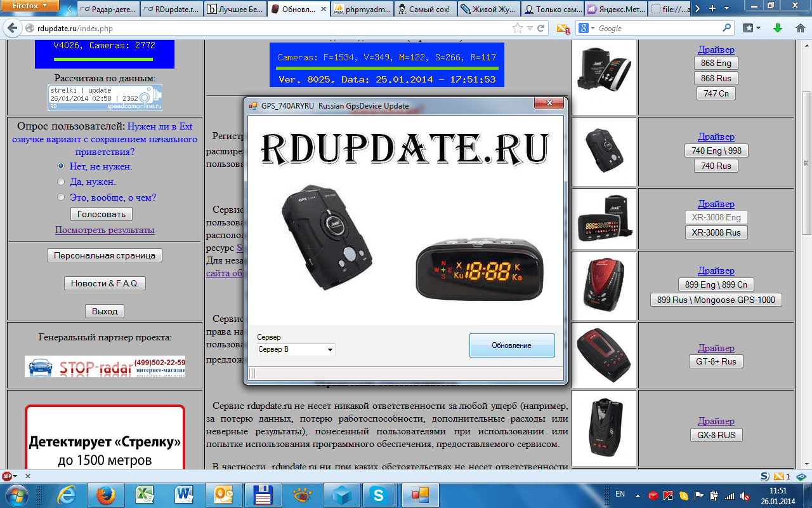812x508 pixels.
Task: Click the search magnifier in Google box
Action: [727, 29]
